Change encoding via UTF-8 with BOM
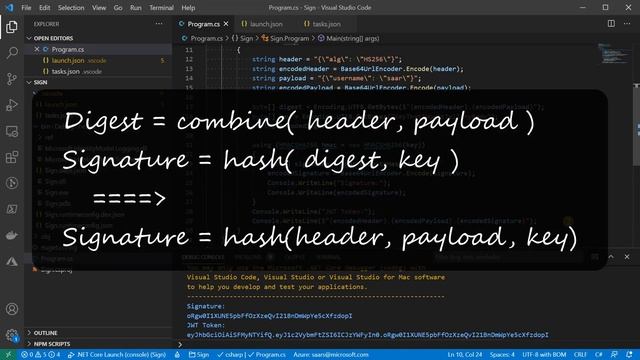 pos(544,354)
